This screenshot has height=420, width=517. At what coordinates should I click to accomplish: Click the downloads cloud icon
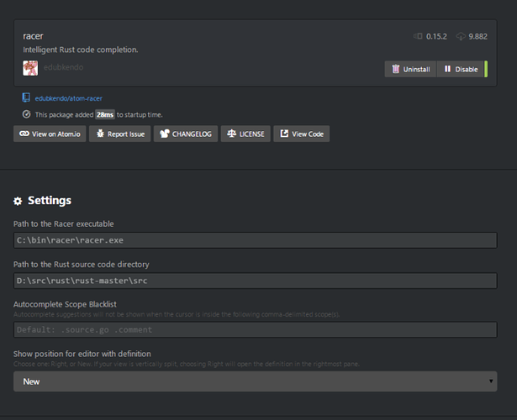(x=461, y=36)
